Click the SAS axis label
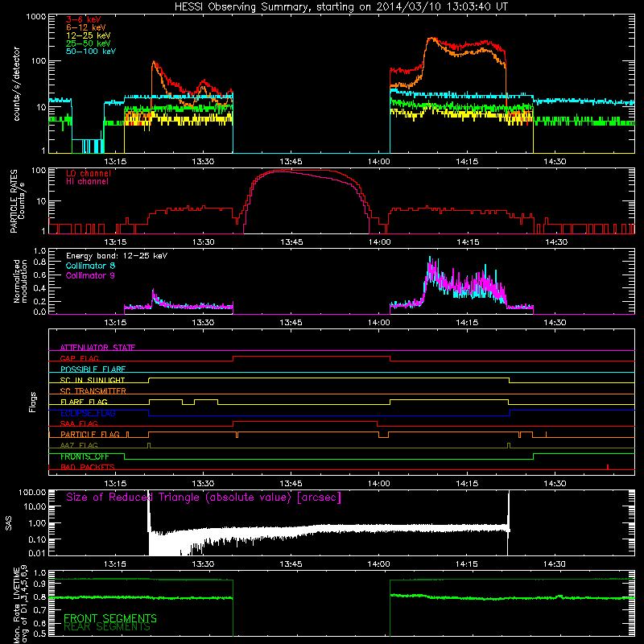Screen dimensions: 644x644 pyautogui.click(x=9, y=522)
